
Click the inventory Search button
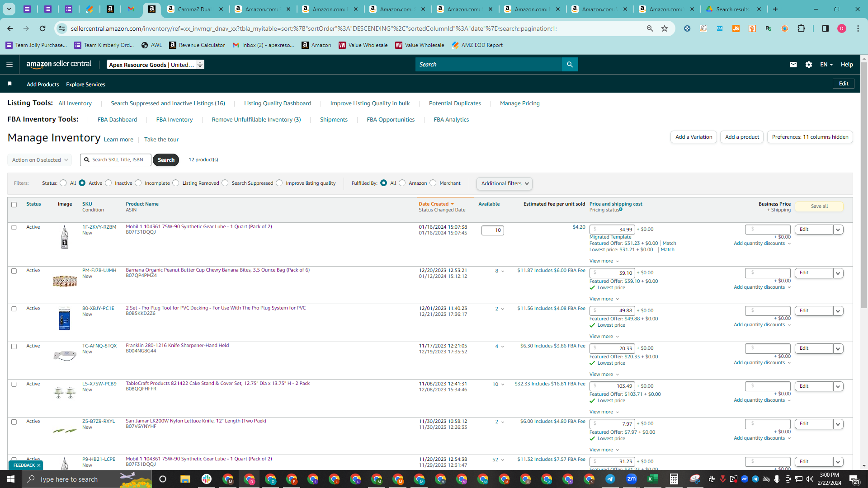tap(166, 160)
